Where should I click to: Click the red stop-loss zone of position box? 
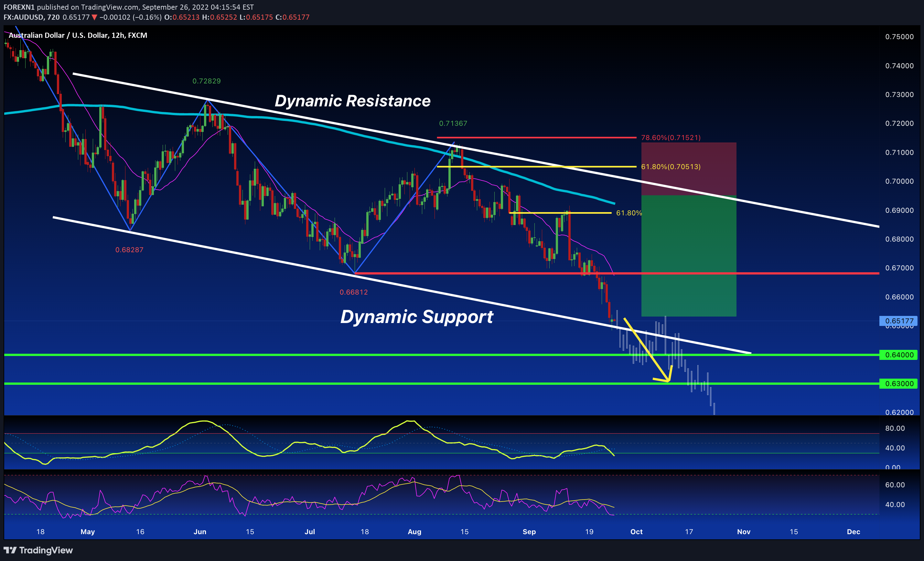(x=689, y=169)
